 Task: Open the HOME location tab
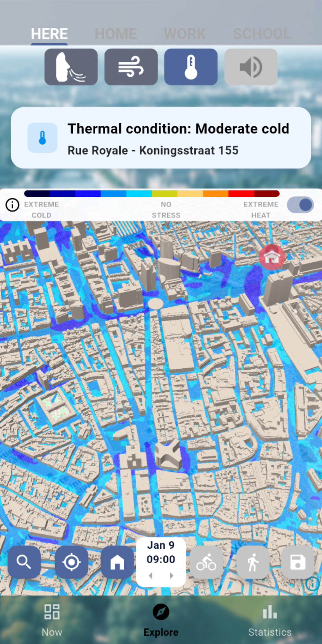116,34
